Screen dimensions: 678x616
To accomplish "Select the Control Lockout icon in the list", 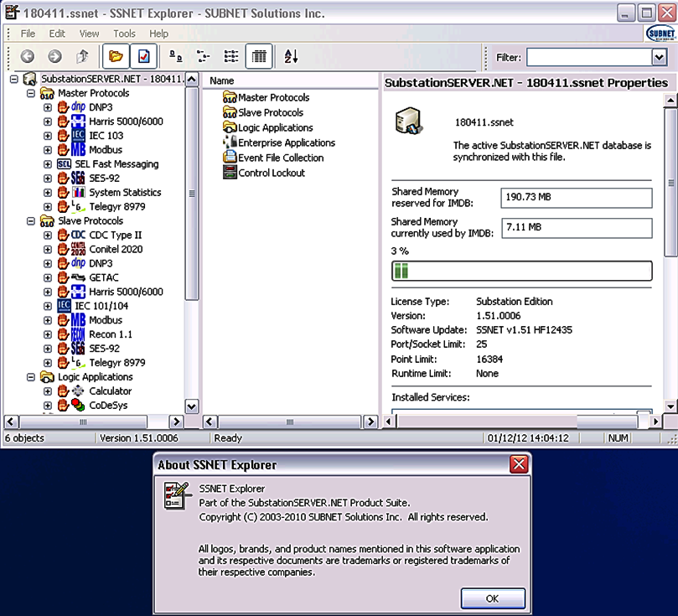I will pos(230,173).
